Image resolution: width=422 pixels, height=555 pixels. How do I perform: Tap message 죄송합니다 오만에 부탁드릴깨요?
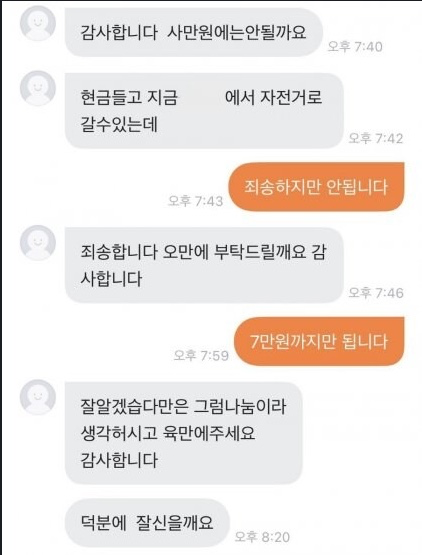(204, 265)
